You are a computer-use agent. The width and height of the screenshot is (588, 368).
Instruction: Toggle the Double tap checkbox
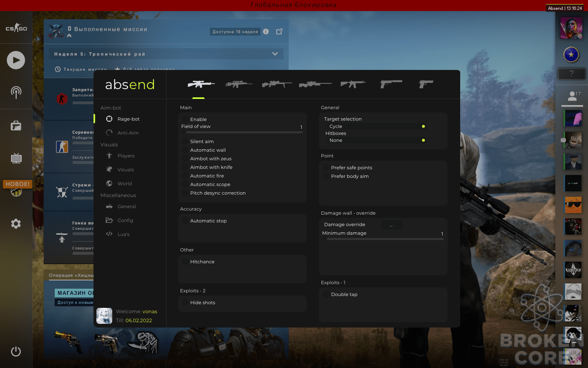tap(326, 294)
